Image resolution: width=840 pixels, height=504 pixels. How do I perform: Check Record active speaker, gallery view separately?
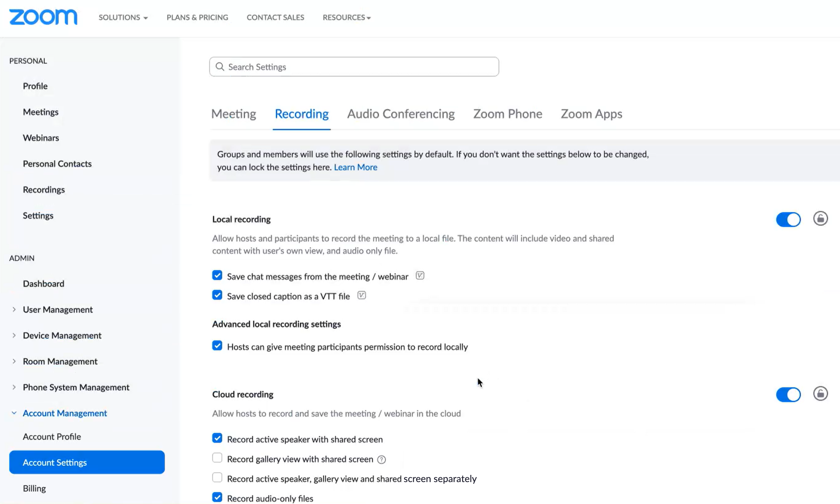[217, 477]
